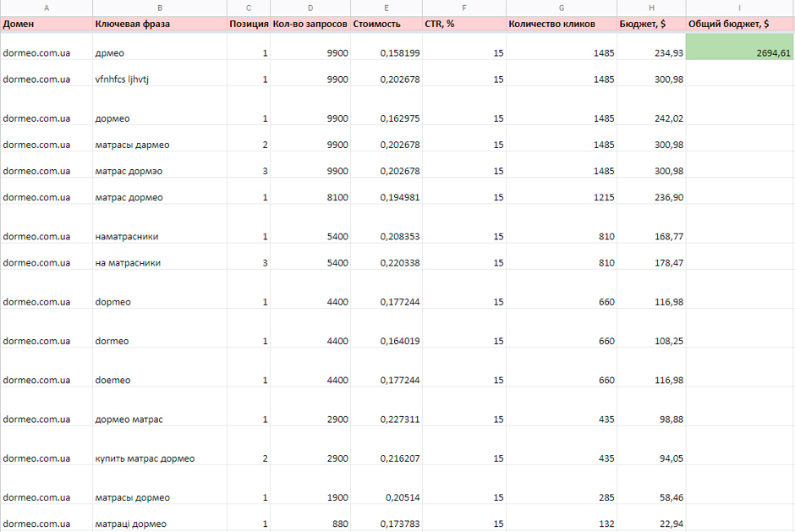Select position cell in 'матрас дормэо' row
The height and width of the screenshot is (532, 795).
click(x=249, y=165)
